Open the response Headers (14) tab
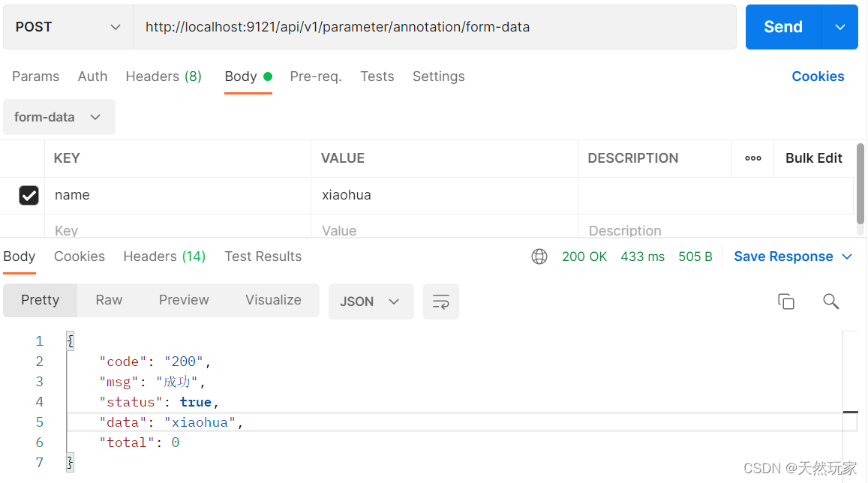Image resolution: width=868 pixels, height=483 pixels. coord(164,256)
